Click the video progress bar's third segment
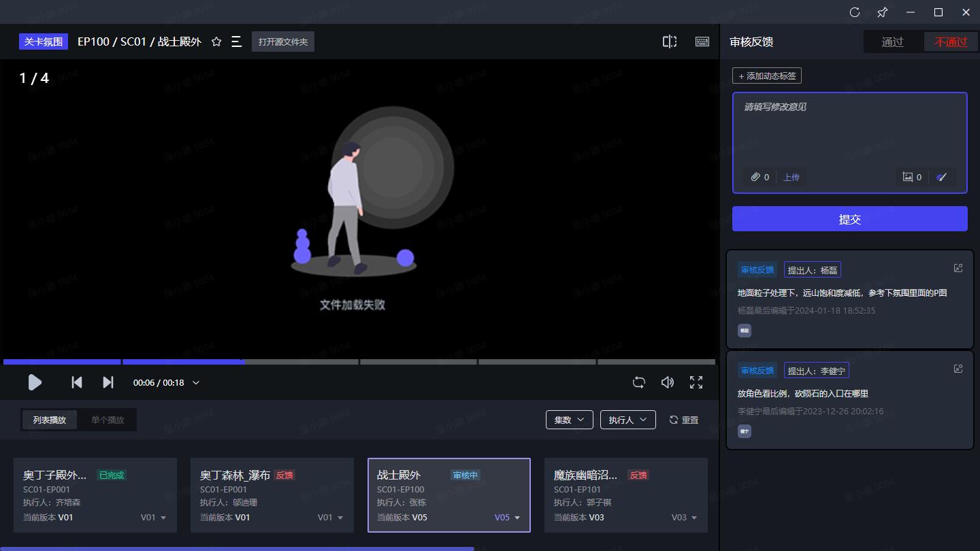This screenshot has height=551, width=980. [301, 362]
